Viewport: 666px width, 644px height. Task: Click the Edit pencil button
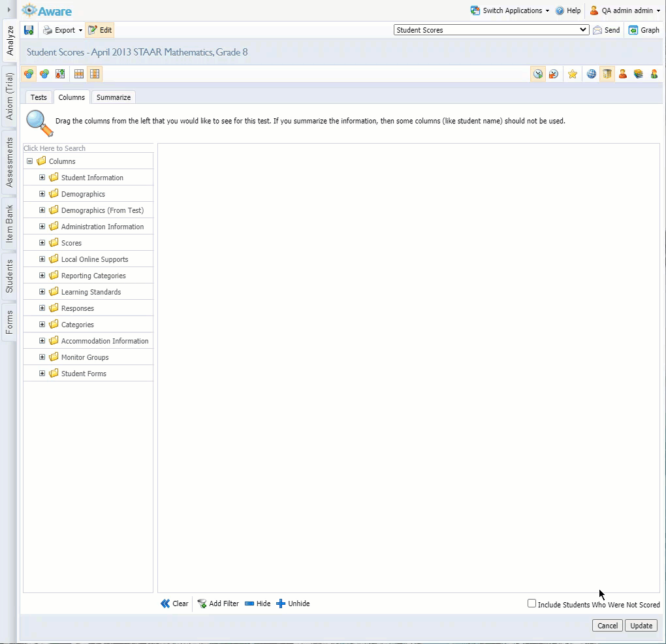coord(100,30)
